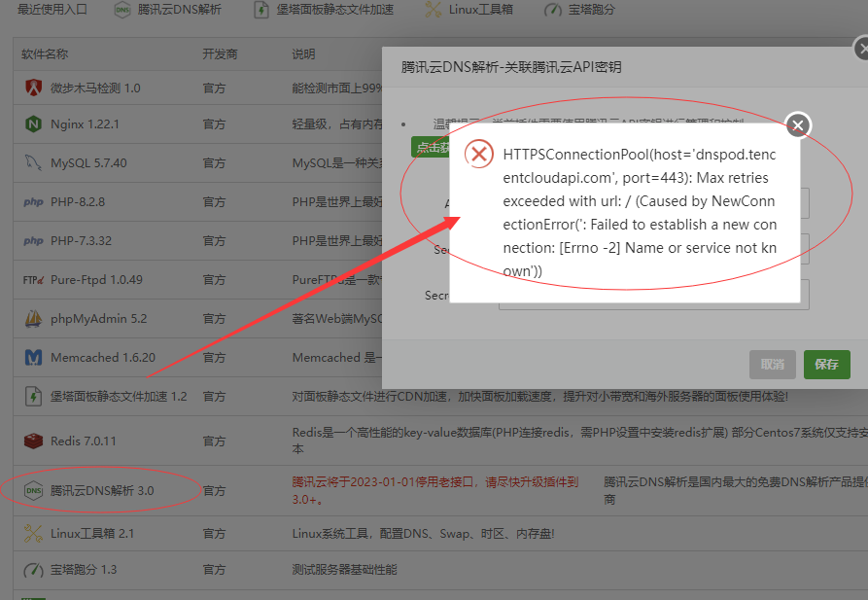
Task: Click 腾讯云DNS解析 3.0 row icon
Action: tap(34, 490)
